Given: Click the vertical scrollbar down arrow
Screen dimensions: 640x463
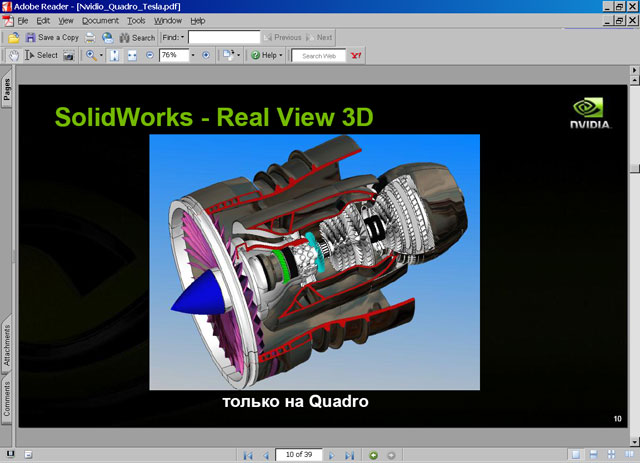Looking at the screenshot, I should pos(635,441).
